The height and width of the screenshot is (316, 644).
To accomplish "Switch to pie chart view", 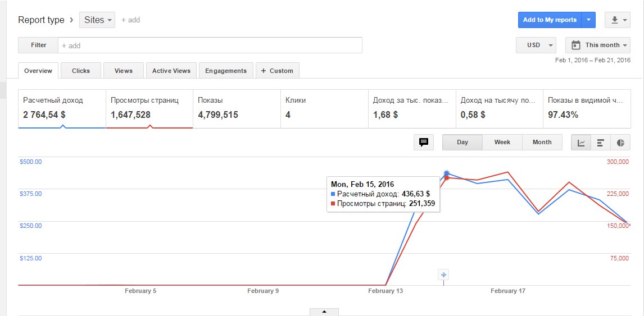I will click(x=620, y=143).
